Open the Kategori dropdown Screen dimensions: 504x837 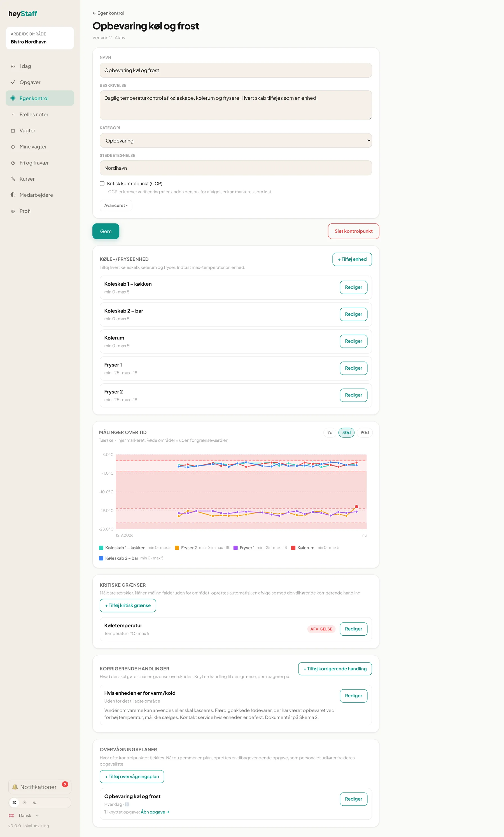click(236, 141)
